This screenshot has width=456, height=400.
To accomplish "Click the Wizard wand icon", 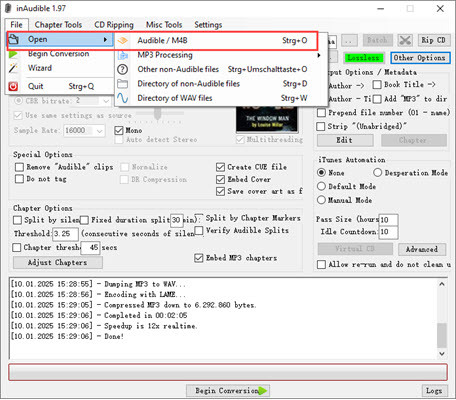I will (13, 68).
